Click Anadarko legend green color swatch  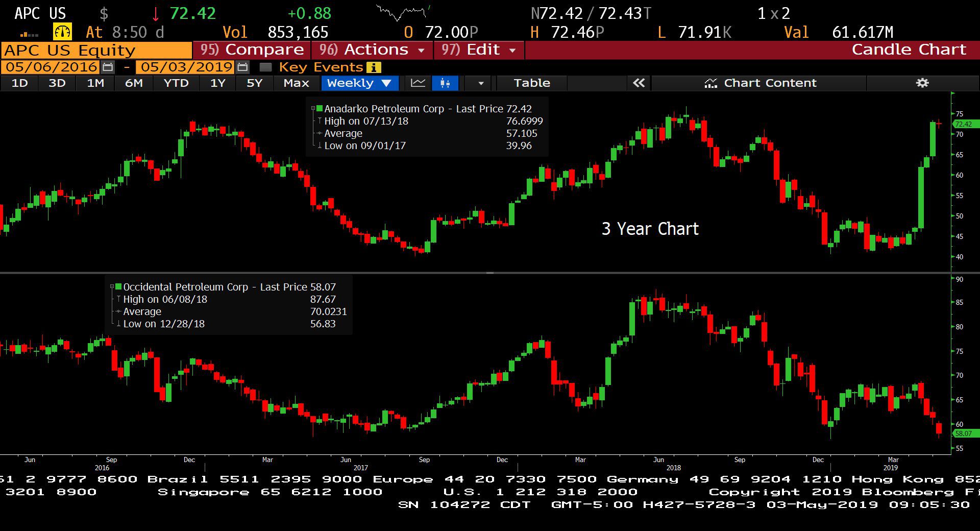click(320, 108)
